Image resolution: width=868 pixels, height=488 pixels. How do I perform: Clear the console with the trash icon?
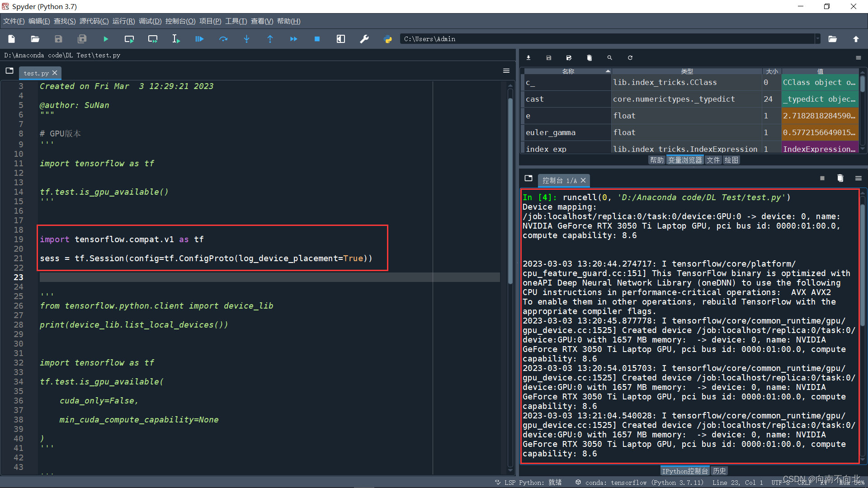point(840,178)
